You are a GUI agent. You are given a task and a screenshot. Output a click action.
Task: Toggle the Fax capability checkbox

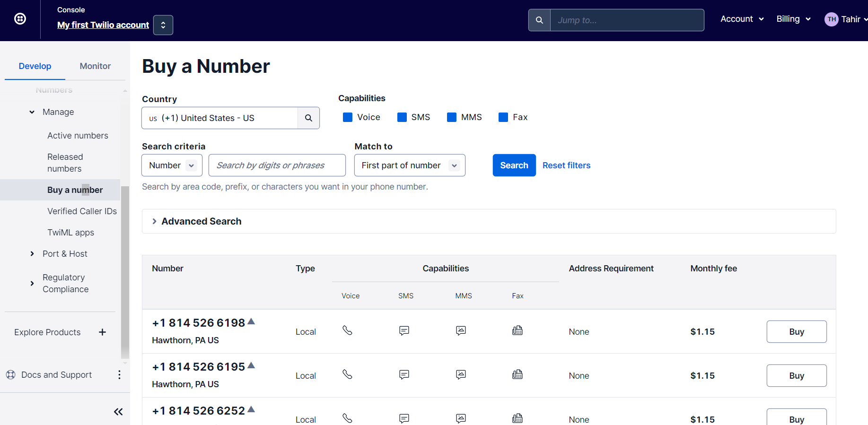(x=503, y=117)
